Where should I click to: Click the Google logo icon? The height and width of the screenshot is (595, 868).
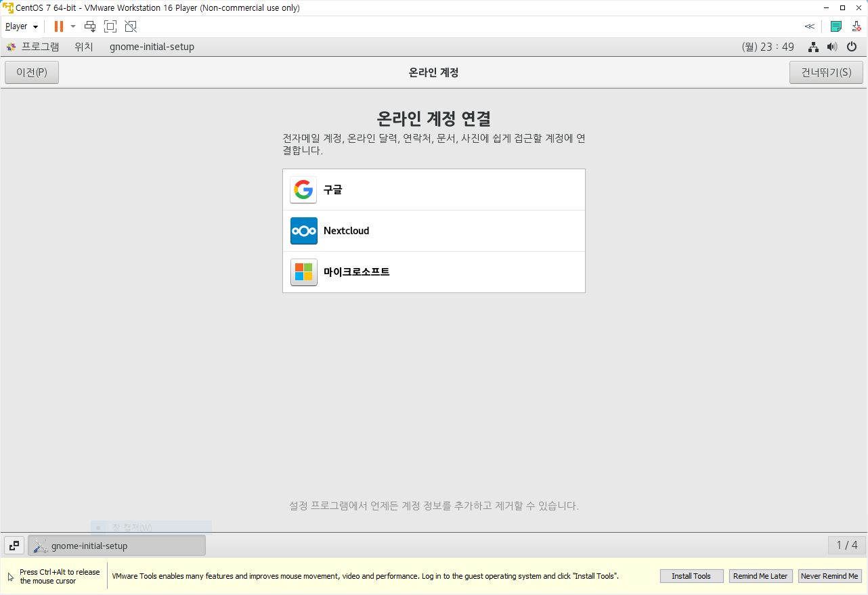pyautogui.click(x=303, y=190)
